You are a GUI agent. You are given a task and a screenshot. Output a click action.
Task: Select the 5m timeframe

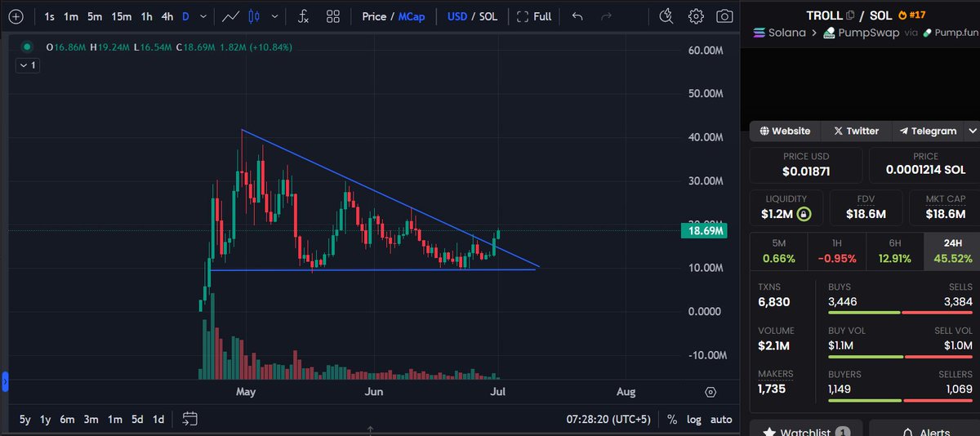[95, 16]
